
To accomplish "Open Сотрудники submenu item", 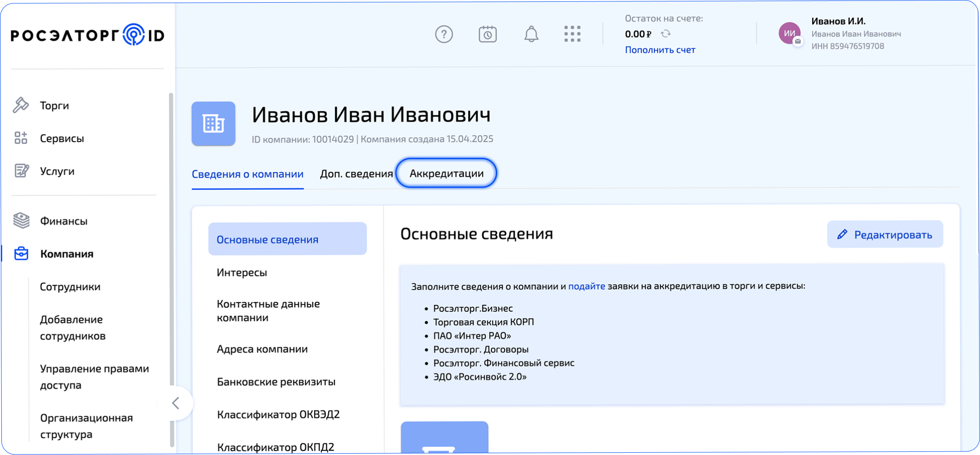I will coord(70,287).
